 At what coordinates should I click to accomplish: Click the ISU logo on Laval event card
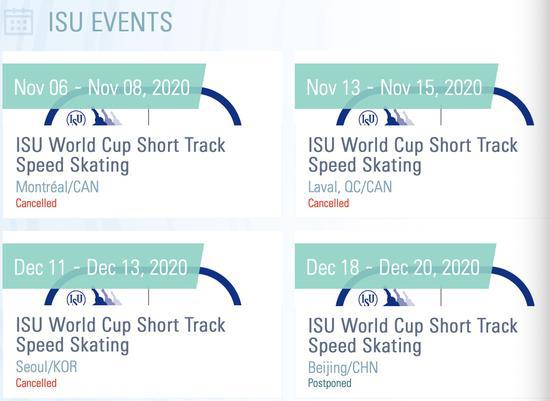[368, 119]
